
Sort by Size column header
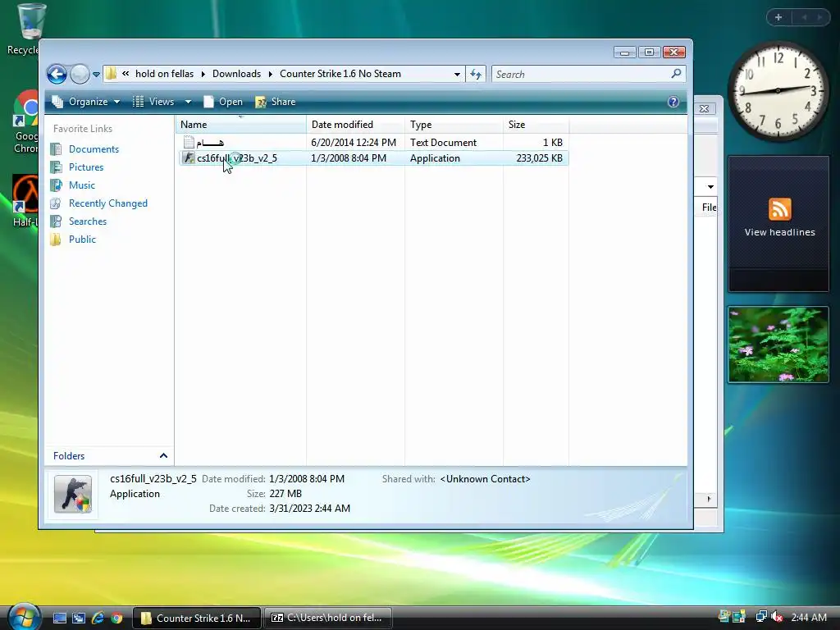[x=536, y=125]
